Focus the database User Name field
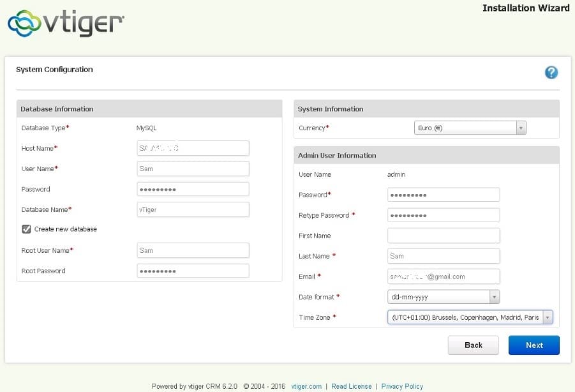 [x=193, y=169]
